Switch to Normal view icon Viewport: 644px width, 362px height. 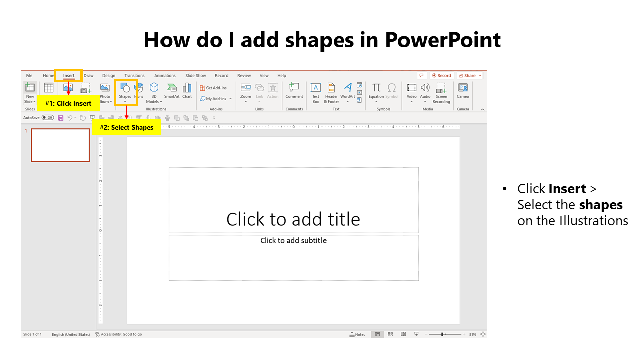(377, 334)
